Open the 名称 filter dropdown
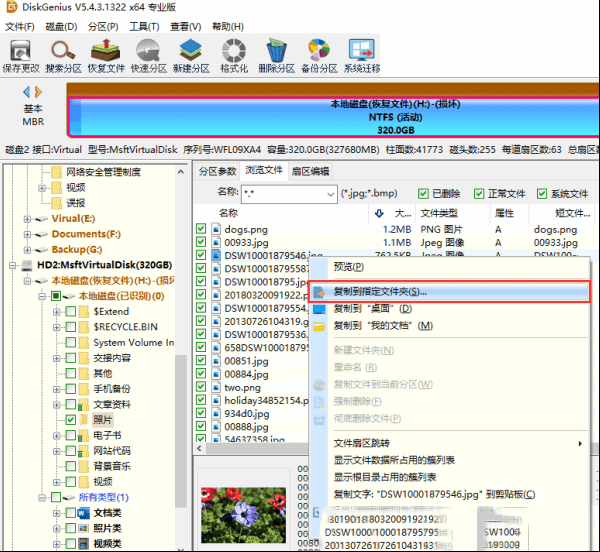Screen dimensions: 600x552 click(x=331, y=194)
